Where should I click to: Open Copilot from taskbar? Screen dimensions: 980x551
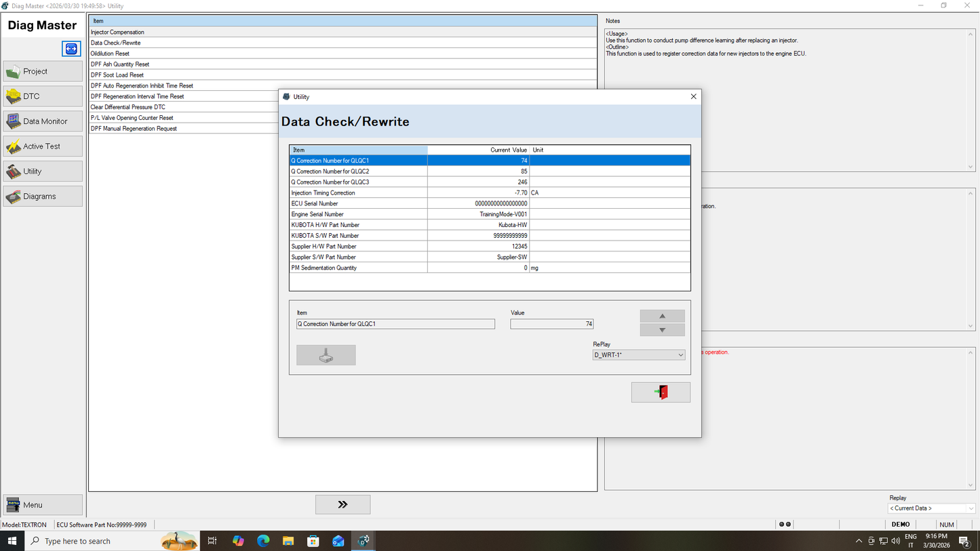[238, 541]
